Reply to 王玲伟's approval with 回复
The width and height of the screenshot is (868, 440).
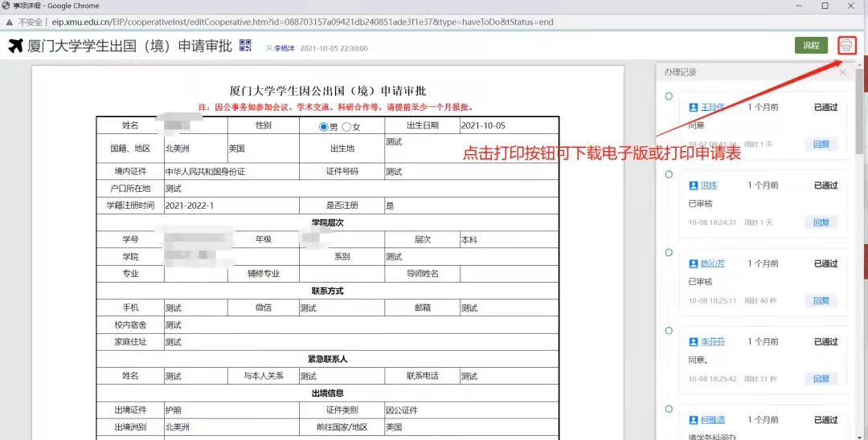coord(821,145)
